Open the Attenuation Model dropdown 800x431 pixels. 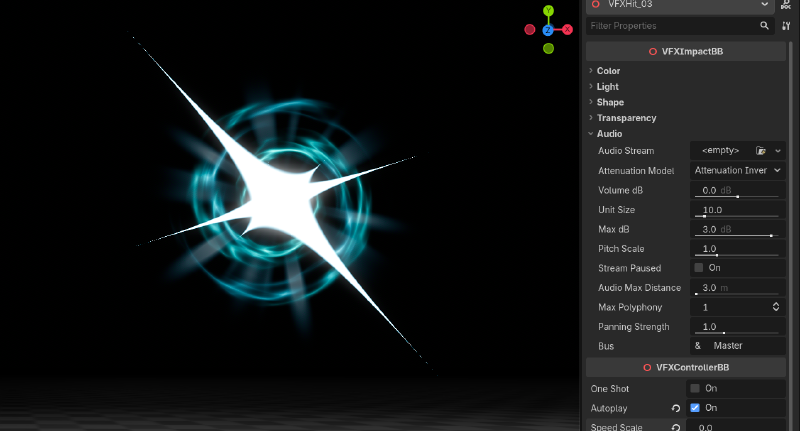coord(738,170)
